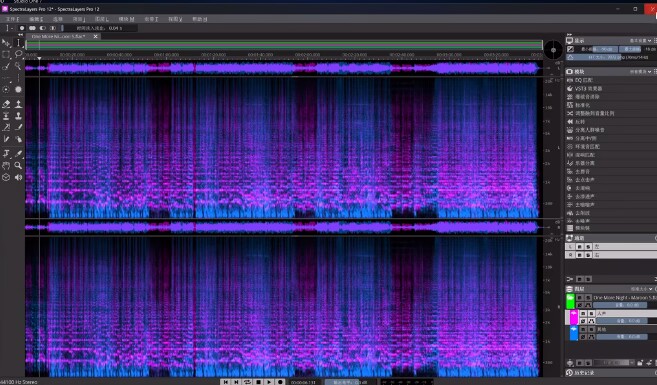This screenshot has height=385, width=657.
Task: Select the hand pan tool
Action: click(x=6, y=165)
